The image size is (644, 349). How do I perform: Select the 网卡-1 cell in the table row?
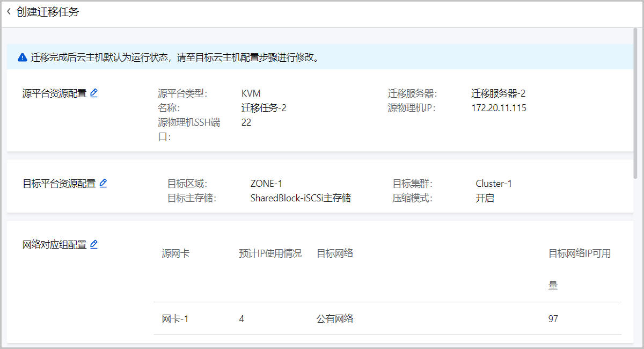(175, 319)
